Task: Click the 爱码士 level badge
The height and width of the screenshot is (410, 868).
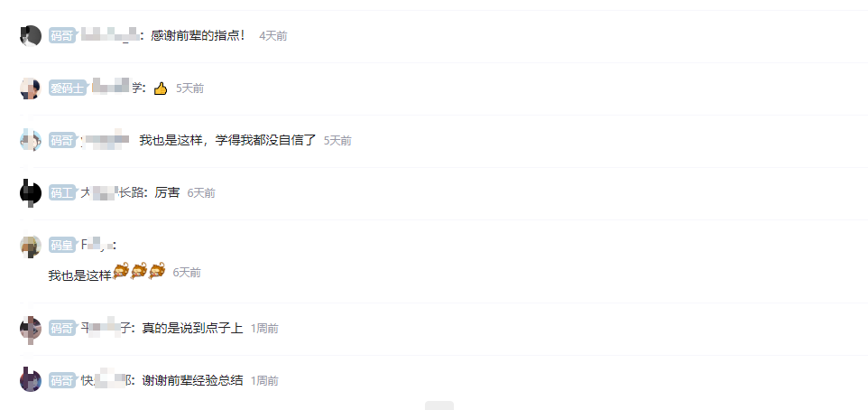Action: tap(67, 89)
